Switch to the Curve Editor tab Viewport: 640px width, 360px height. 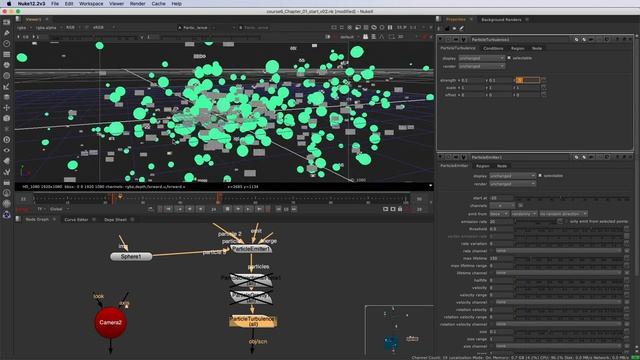point(76,220)
